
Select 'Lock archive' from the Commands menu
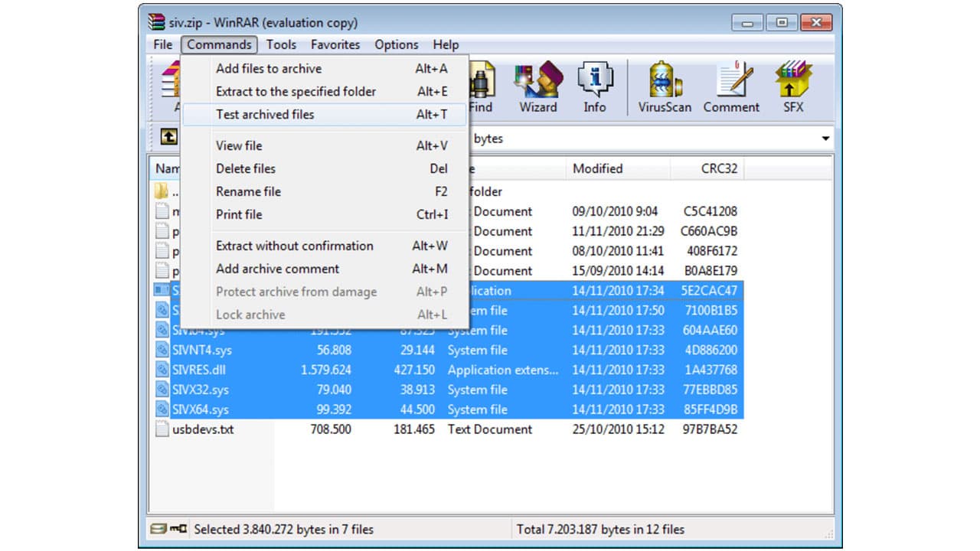point(250,315)
